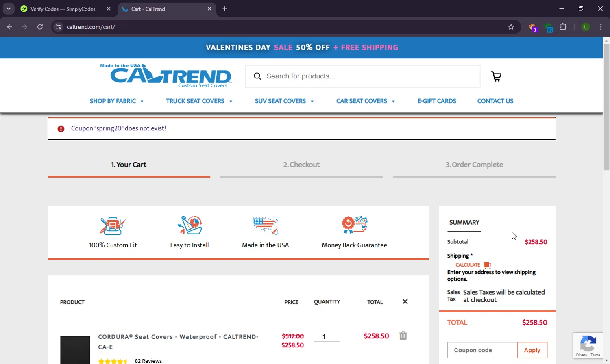Click the red error alert icon

(61, 129)
